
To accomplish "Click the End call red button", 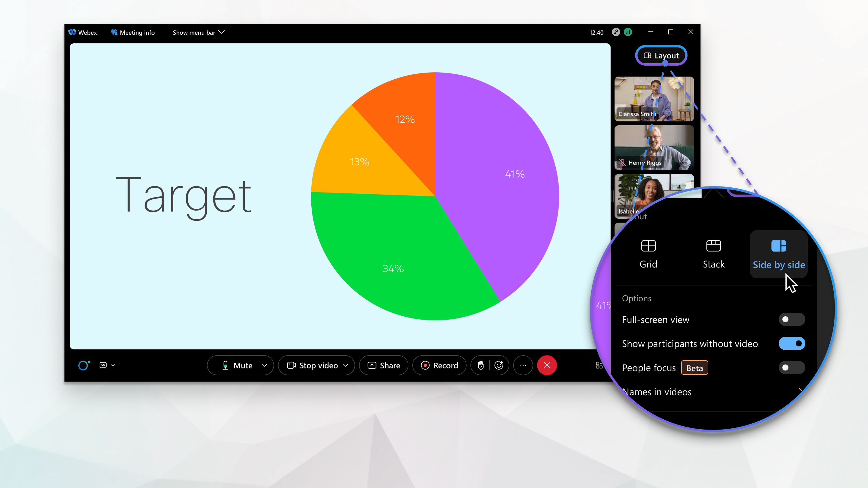I will pyautogui.click(x=547, y=365).
